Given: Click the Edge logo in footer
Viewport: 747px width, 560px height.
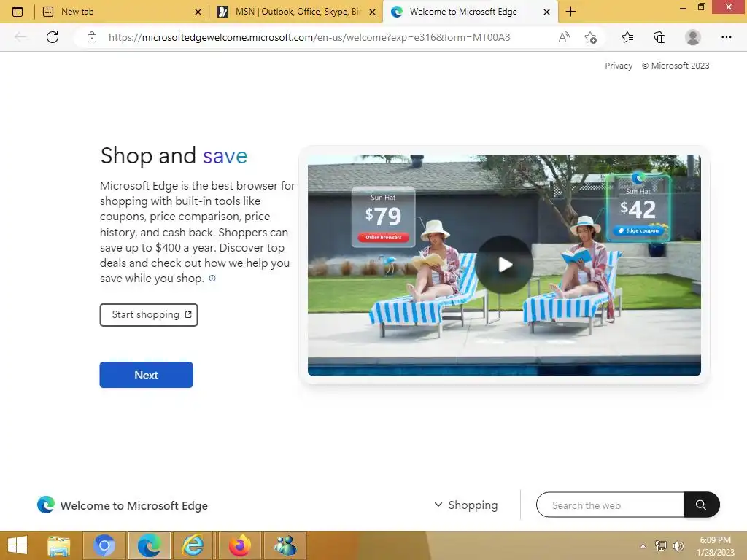Looking at the screenshot, I should coord(46,505).
